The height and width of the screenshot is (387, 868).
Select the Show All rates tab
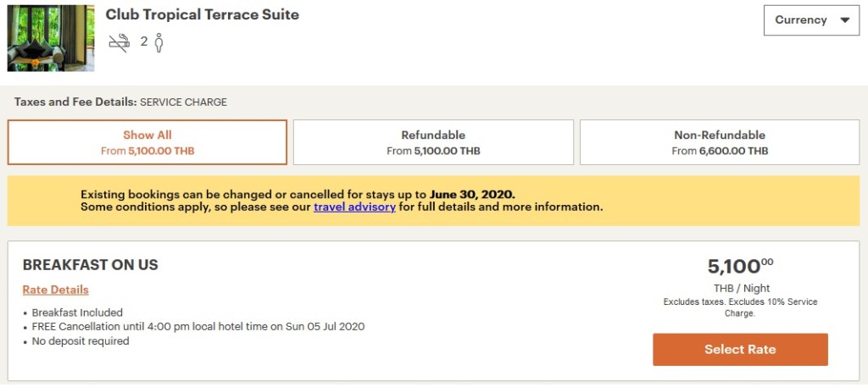(x=147, y=142)
